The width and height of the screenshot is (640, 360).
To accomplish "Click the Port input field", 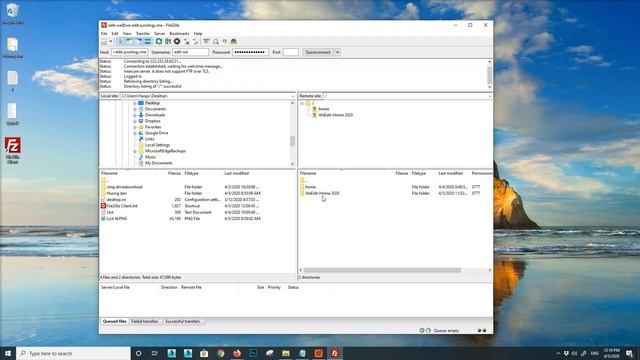I will click(x=291, y=52).
